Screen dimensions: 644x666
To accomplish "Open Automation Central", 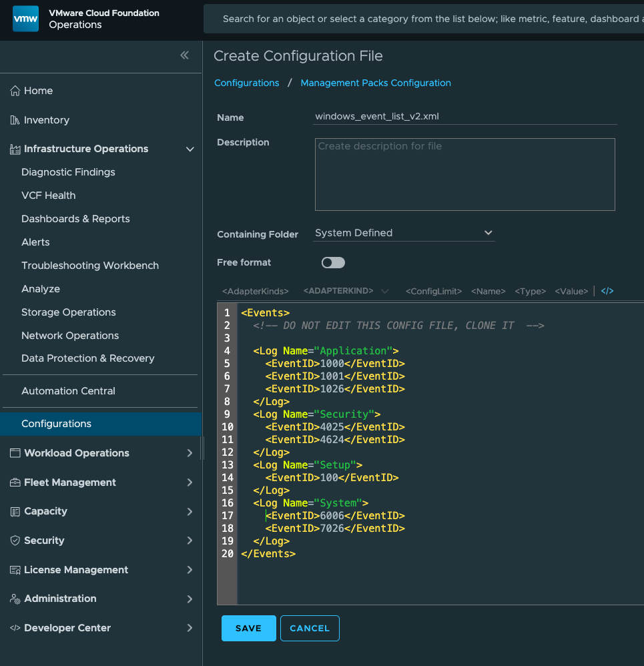I will [68, 391].
